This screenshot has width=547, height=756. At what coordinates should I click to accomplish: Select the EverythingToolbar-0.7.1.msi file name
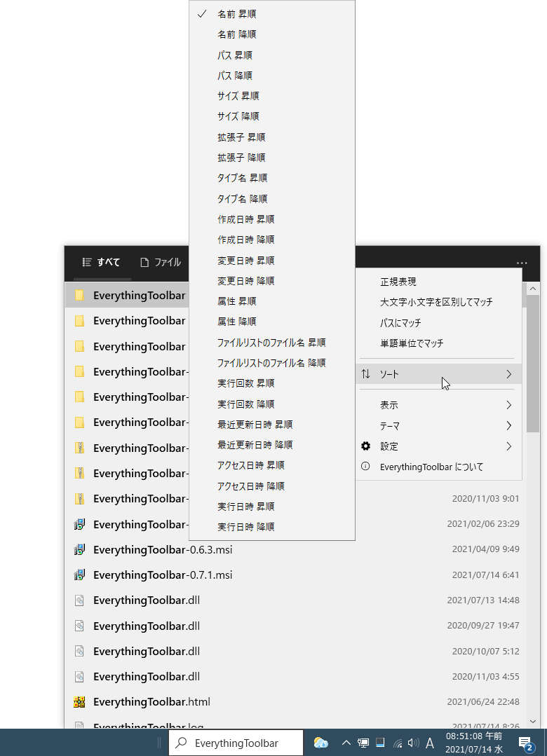163,575
